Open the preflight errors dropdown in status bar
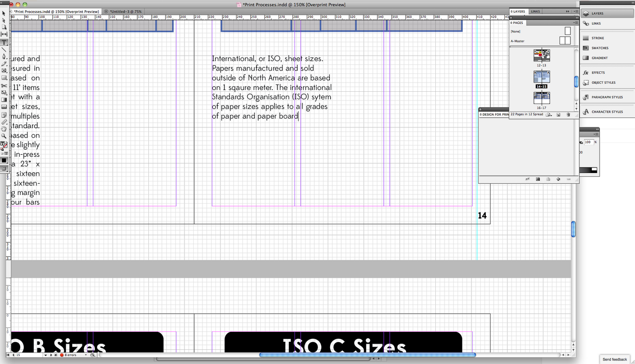 tap(86, 355)
